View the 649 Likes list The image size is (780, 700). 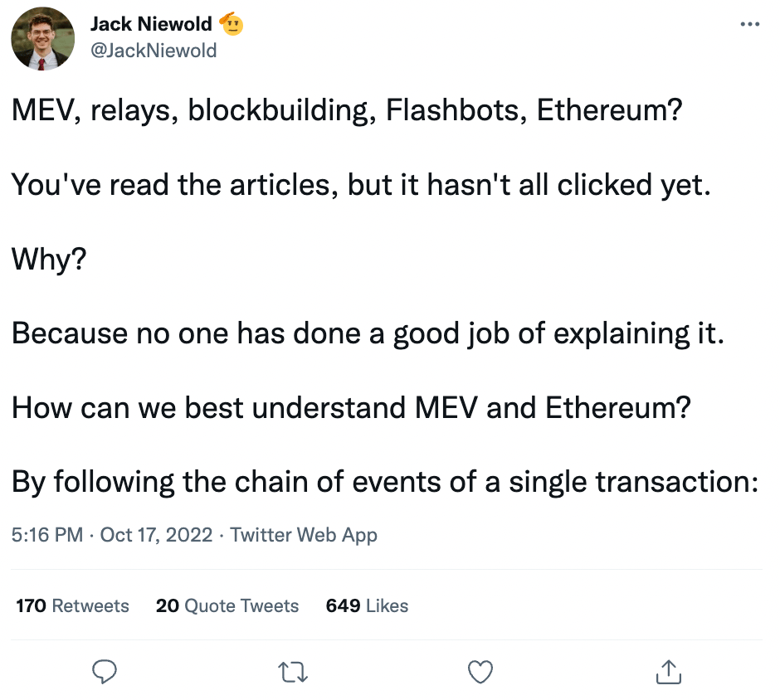coord(367,605)
